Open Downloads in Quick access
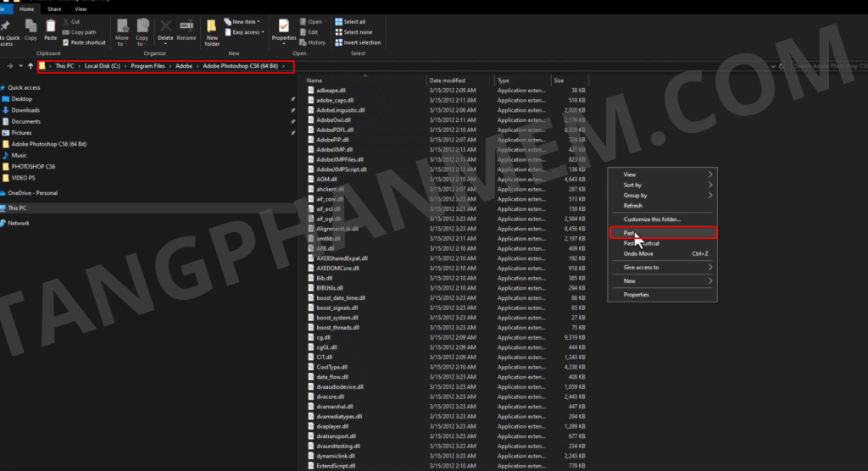 (x=25, y=110)
